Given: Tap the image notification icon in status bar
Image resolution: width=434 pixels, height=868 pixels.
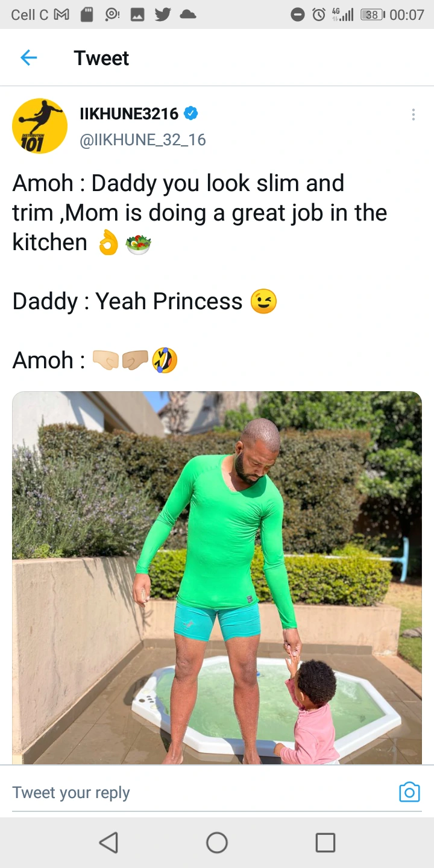Looking at the screenshot, I should [x=137, y=14].
